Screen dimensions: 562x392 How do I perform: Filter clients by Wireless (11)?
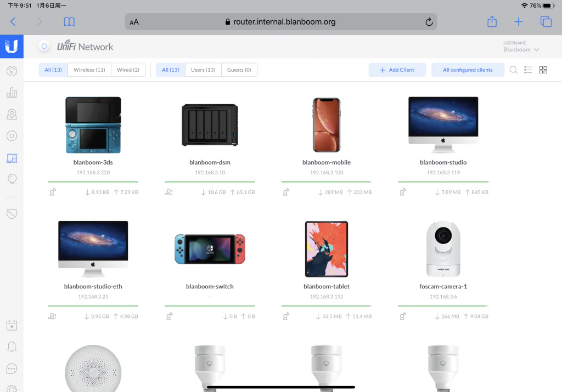[x=89, y=70]
